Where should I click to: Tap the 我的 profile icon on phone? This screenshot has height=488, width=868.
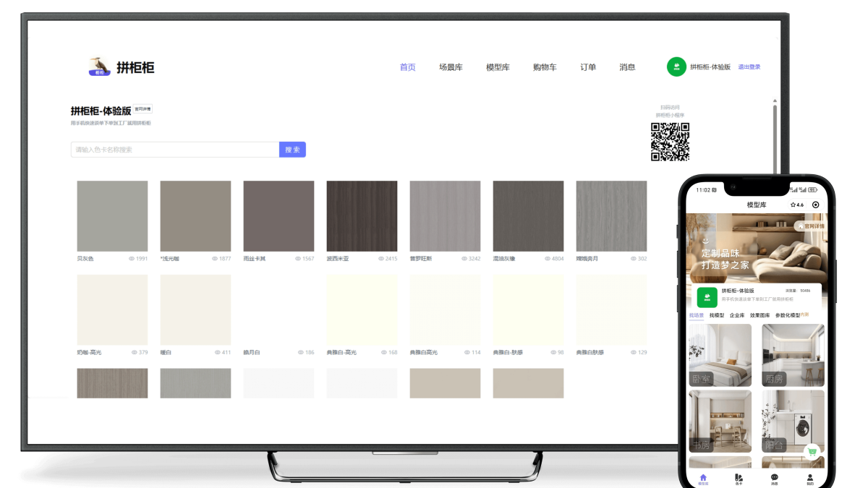pyautogui.click(x=809, y=478)
